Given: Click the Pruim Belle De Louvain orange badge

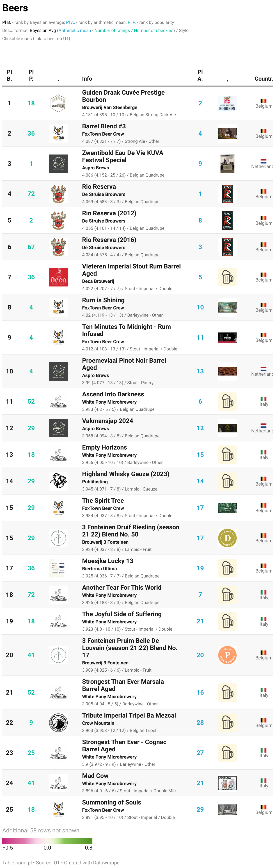Looking at the screenshot, I should [x=227, y=655].
